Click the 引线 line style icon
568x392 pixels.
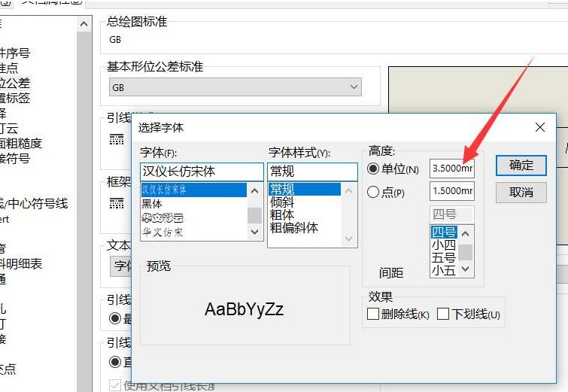coord(117,139)
